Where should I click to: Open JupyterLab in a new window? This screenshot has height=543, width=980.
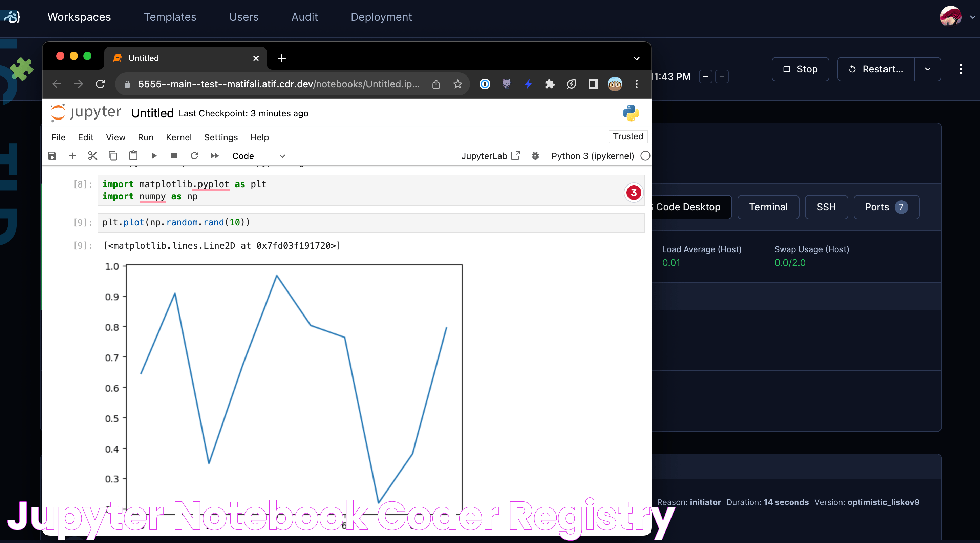490,156
